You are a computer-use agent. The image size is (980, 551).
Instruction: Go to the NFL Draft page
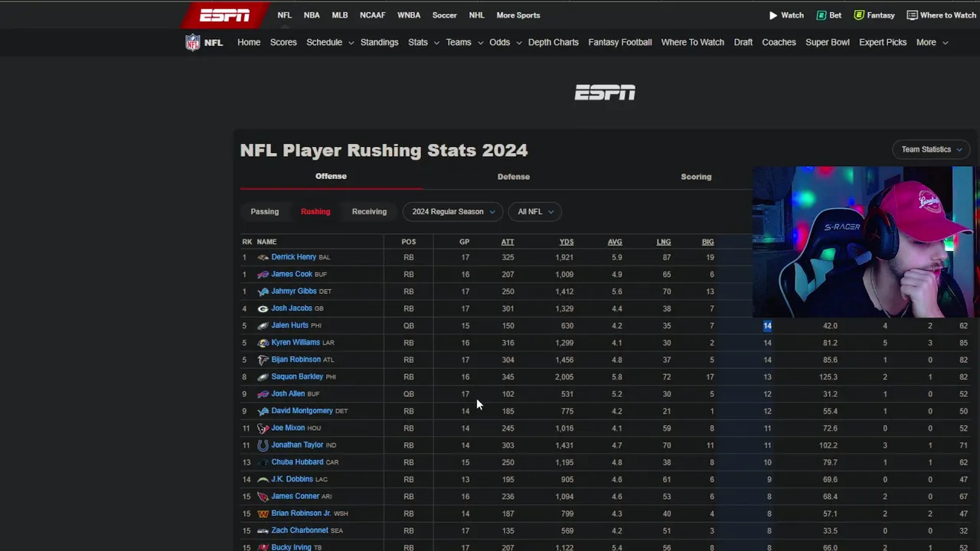tap(743, 42)
